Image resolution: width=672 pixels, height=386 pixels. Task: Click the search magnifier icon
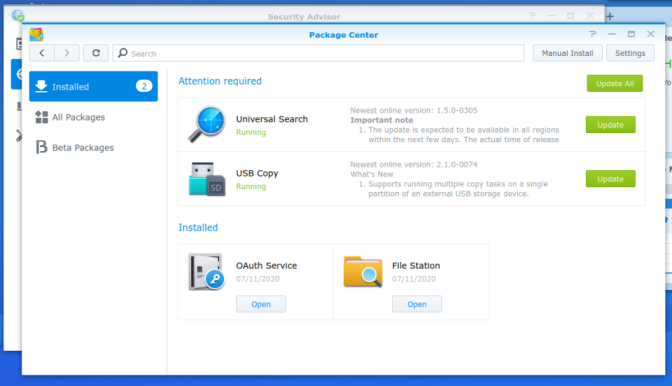coord(123,53)
